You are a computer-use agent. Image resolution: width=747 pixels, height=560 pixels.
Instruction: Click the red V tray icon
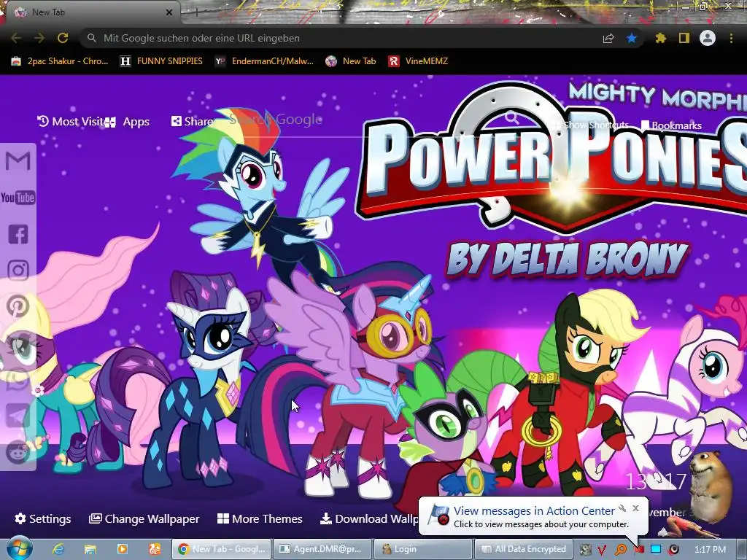[603, 550]
